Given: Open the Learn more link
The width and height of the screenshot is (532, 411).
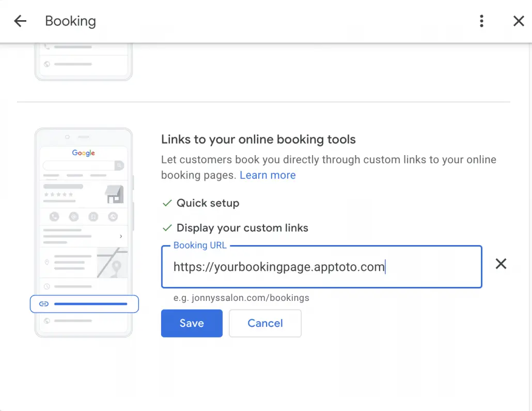Looking at the screenshot, I should (x=268, y=175).
